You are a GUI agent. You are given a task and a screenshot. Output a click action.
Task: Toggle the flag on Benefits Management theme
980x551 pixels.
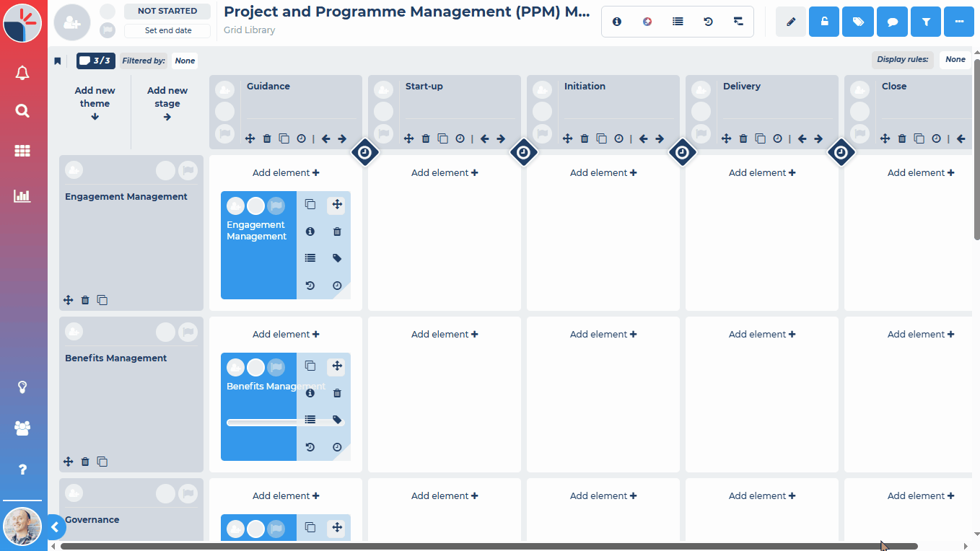(188, 332)
